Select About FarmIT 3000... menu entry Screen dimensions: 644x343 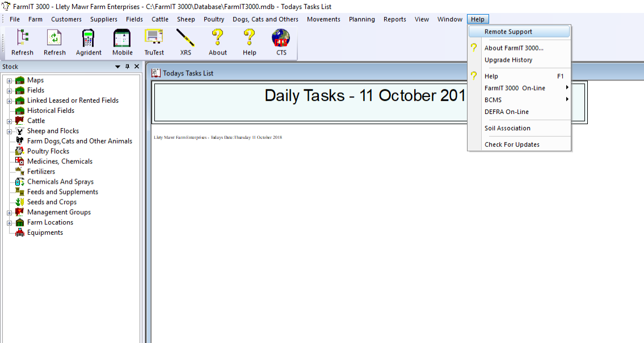520,48
